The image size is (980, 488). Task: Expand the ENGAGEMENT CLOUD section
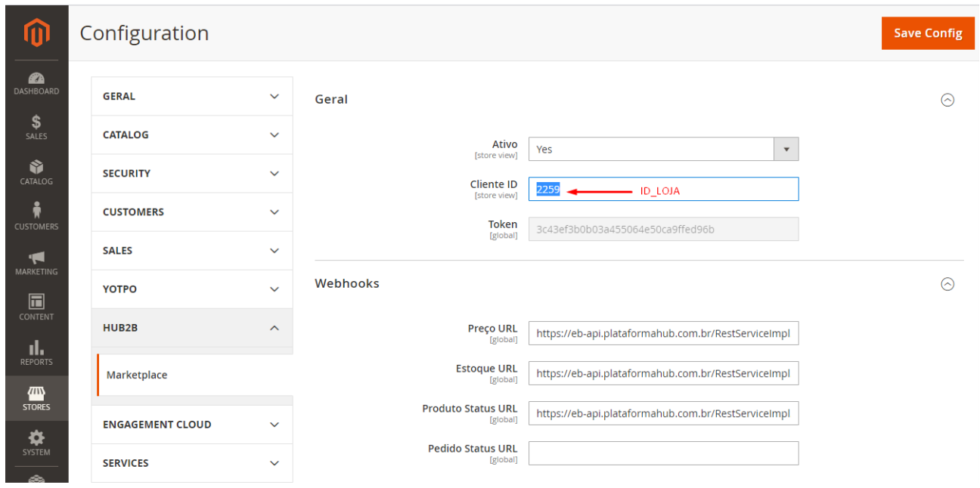point(191,424)
